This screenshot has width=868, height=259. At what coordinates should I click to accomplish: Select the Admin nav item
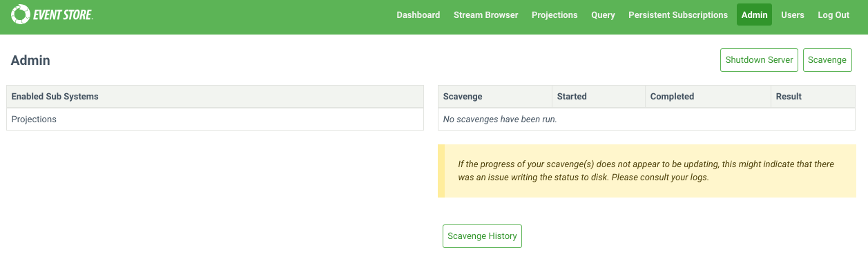pyautogui.click(x=754, y=15)
